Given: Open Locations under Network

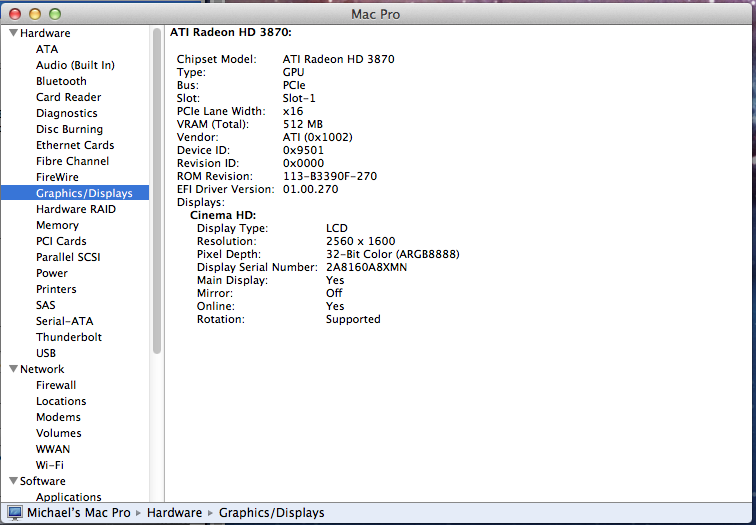Looking at the screenshot, I should click(61, 401).
